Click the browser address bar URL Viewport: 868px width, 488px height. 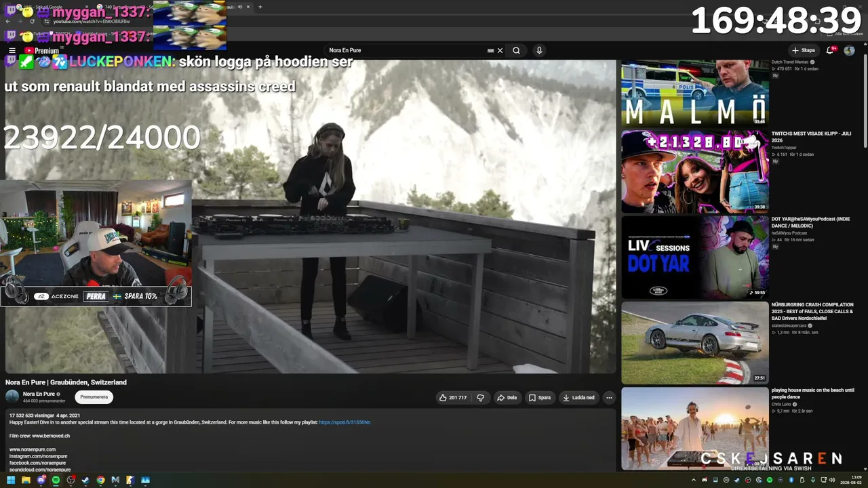pyautogui.click(x=92, y=22)
